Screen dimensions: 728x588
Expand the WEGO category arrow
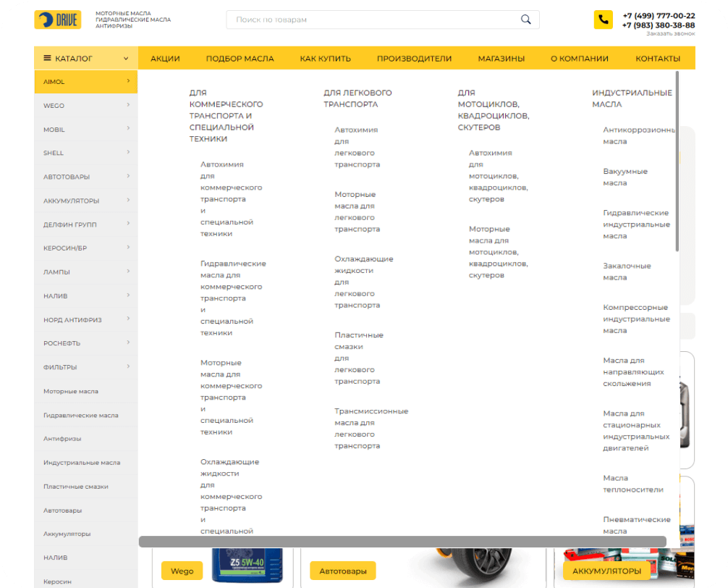pos(128,105)
